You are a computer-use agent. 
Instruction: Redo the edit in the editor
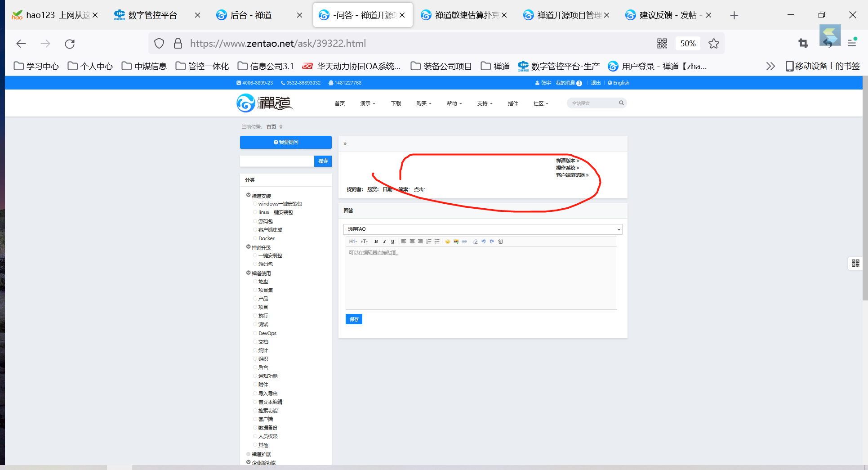(x=492, y=242)
